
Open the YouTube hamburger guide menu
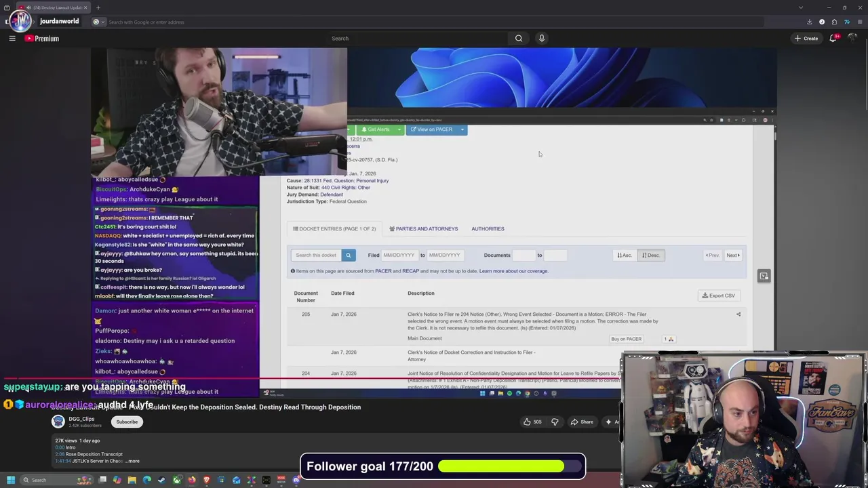pyautogui.click(x=12, y=39)
